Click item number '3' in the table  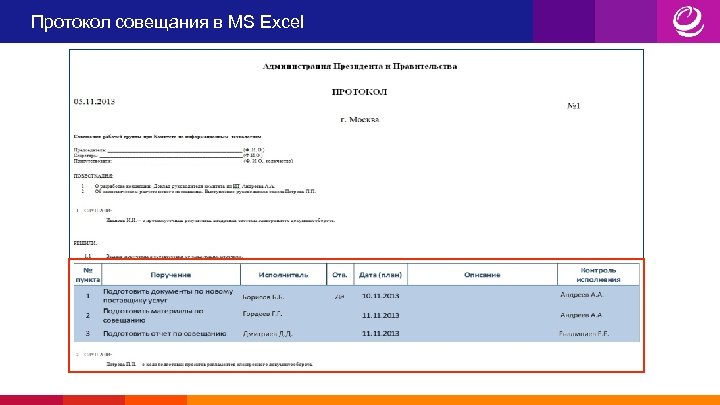88,334
